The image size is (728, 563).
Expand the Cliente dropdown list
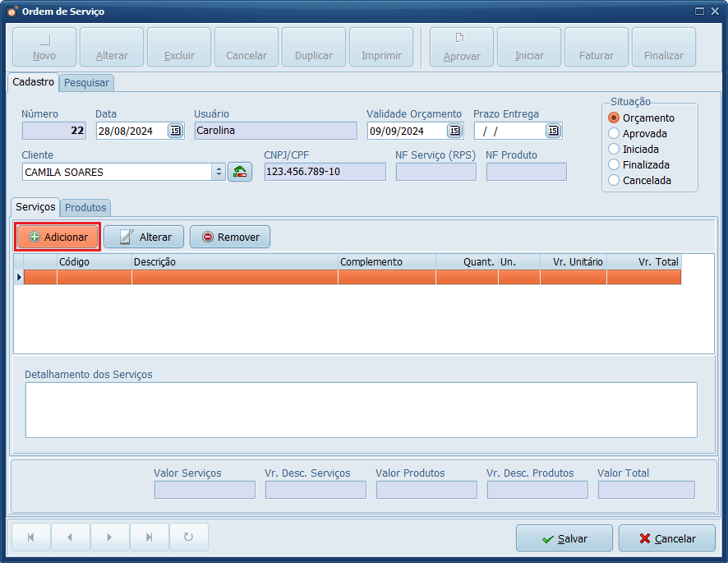(219, 172)
